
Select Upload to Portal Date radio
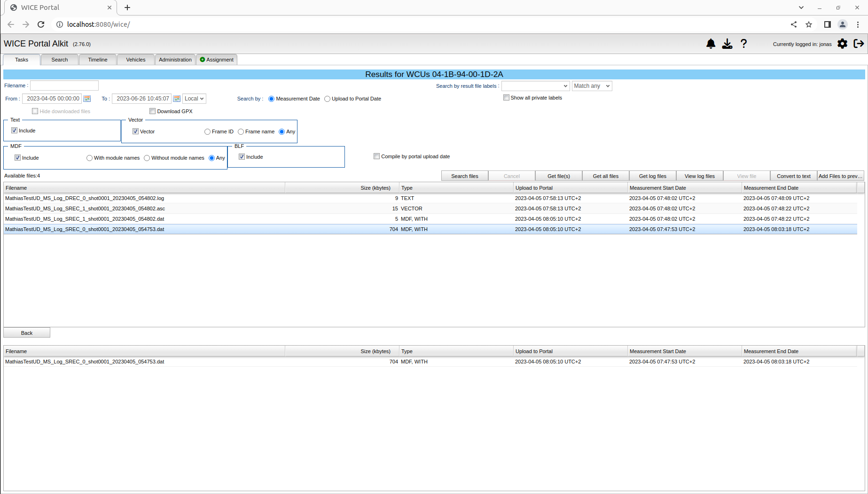click(x=327, y=99)
